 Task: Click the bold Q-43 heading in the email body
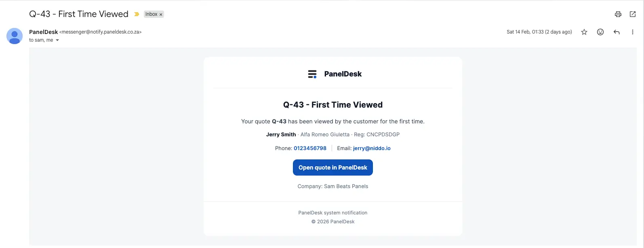333,105
